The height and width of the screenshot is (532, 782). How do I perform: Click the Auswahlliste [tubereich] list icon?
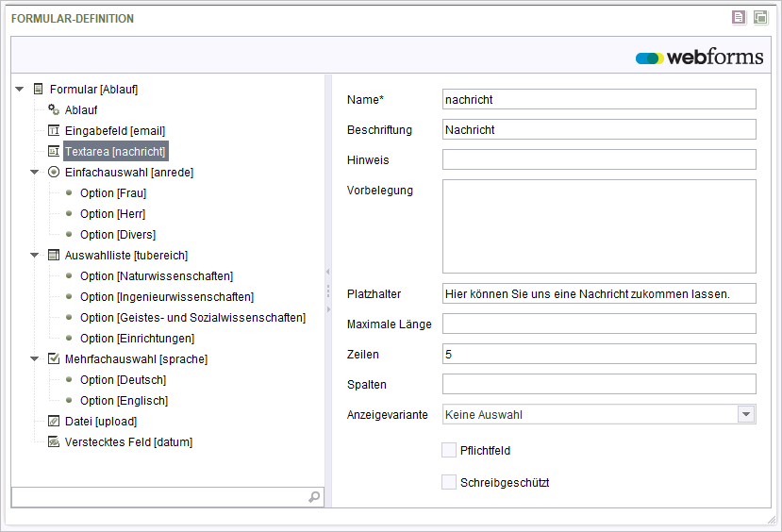pos(54,256)
